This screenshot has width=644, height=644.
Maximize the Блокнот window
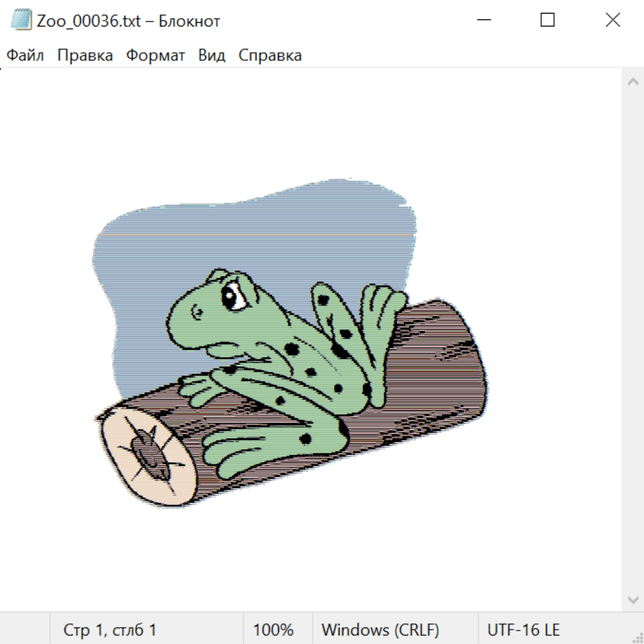[x=547, y=20]
